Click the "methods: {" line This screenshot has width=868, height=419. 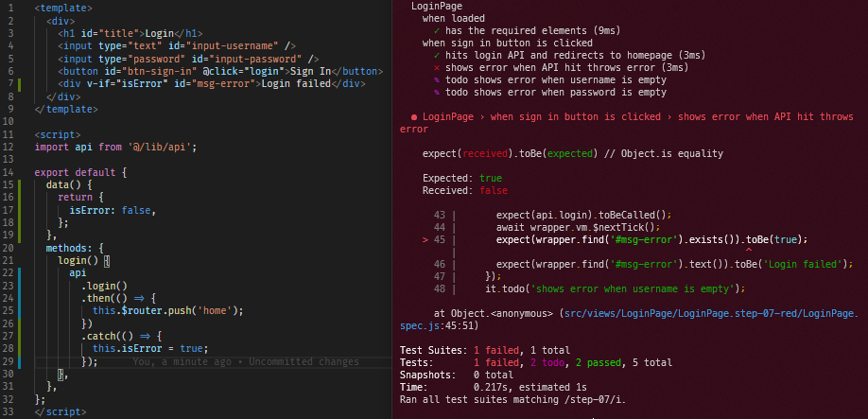75,248
